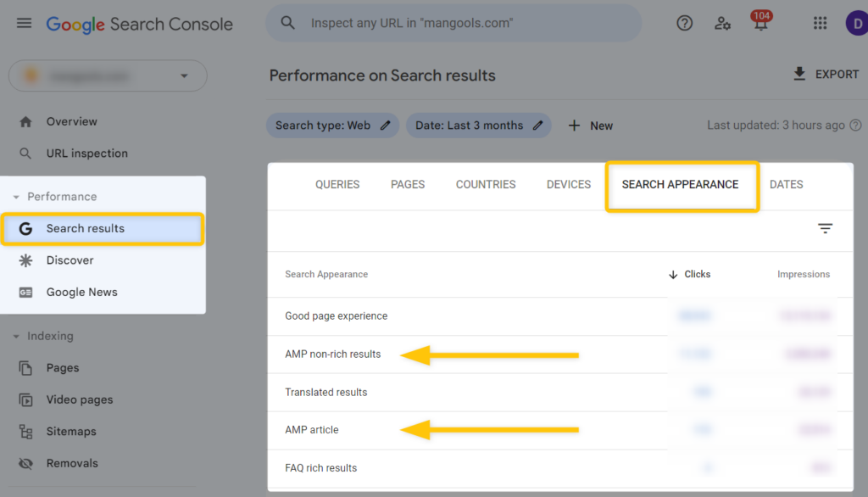The height and width of the screenshot is (497, 868).
Task: Click the Google G Search results icon
Action: tap(25, 228)
